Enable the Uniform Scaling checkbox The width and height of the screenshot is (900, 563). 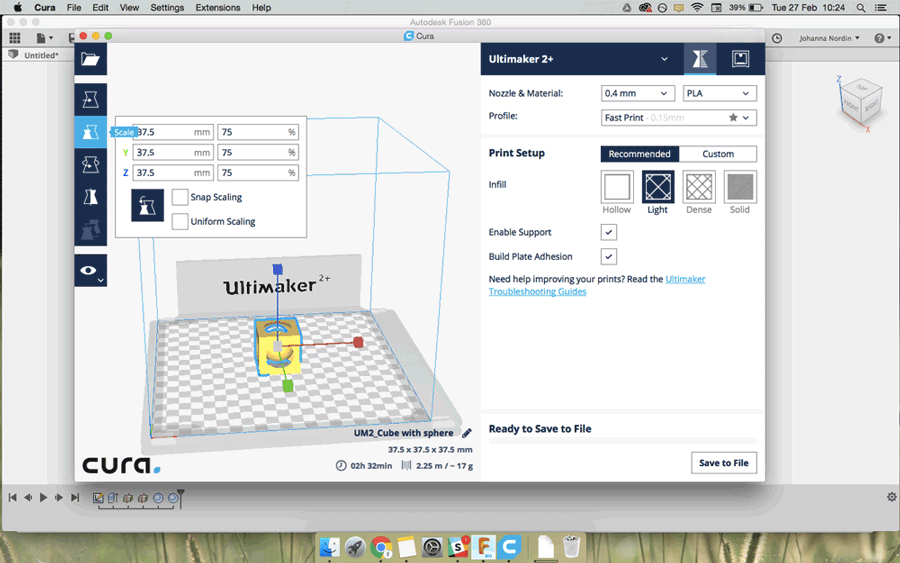pos(180,221)
